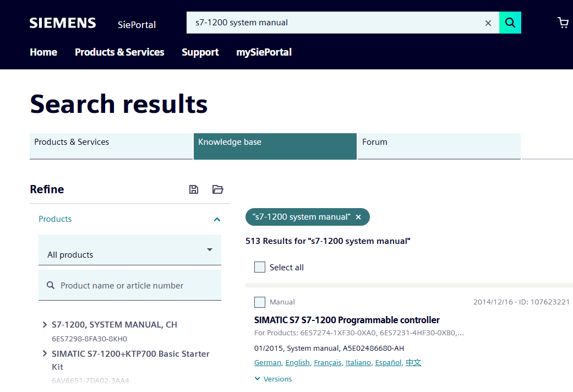The width and height of the screenshot is (573, 392).
Task: Select the Knowledge base tab
Action: point(275,146)
